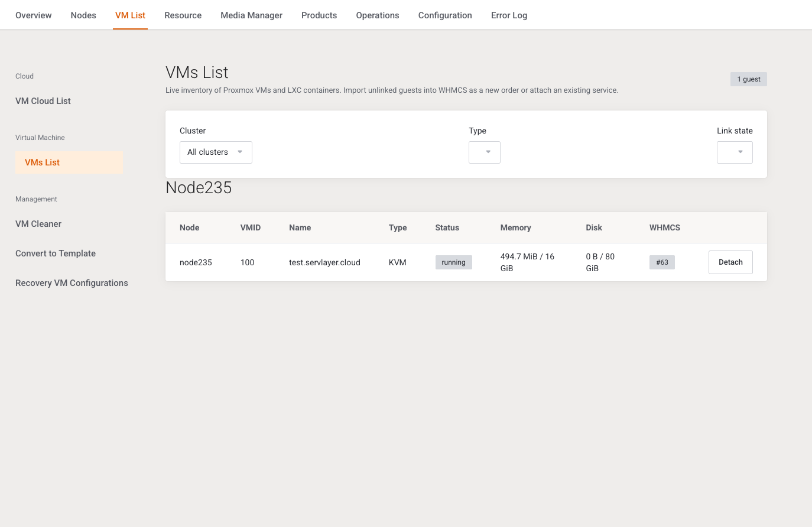Open the Operations tab
812x527 pixels.
(x=378, y=15)
